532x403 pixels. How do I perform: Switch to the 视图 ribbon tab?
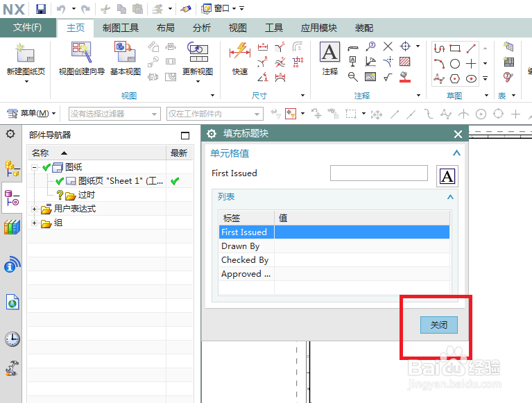tap(237, 28)
